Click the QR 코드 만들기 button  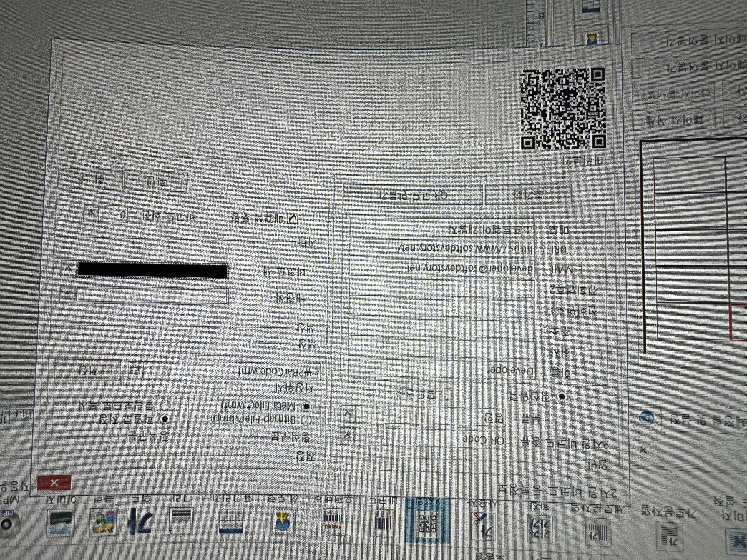point(413,194)
